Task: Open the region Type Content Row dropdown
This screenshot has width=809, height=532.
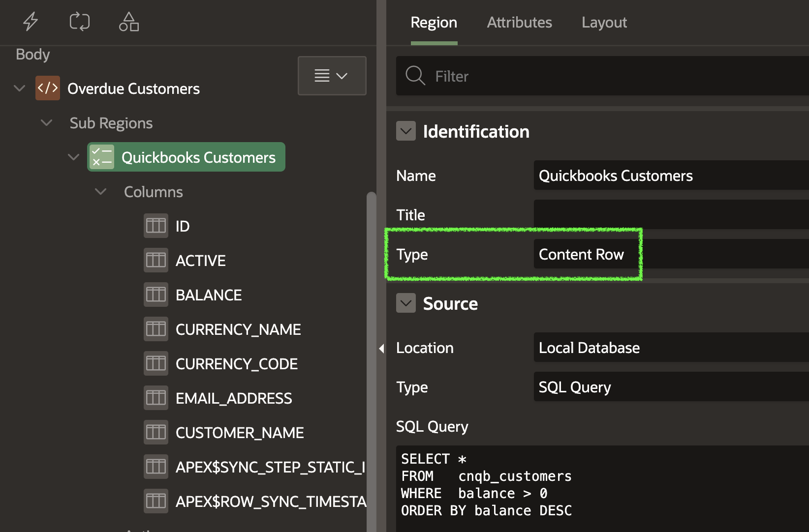Action: tap(671, 254)
